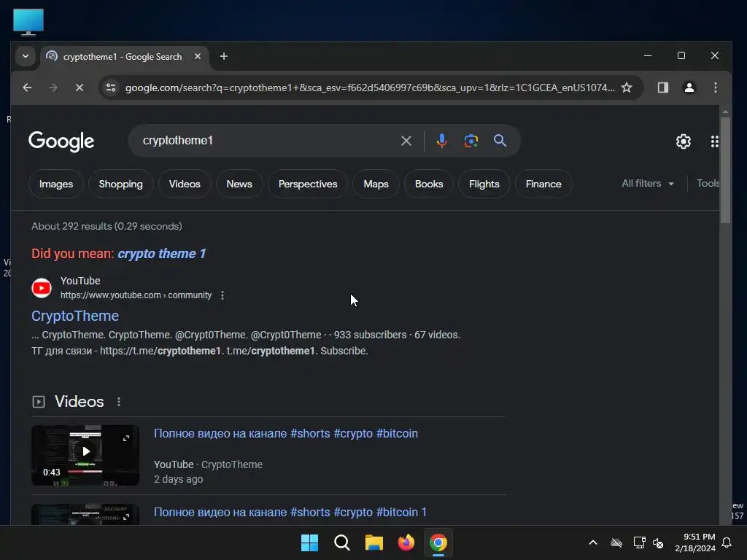Close the cryptotheme1 Google Search tab
Screen dimensions: 747x560
198,56
